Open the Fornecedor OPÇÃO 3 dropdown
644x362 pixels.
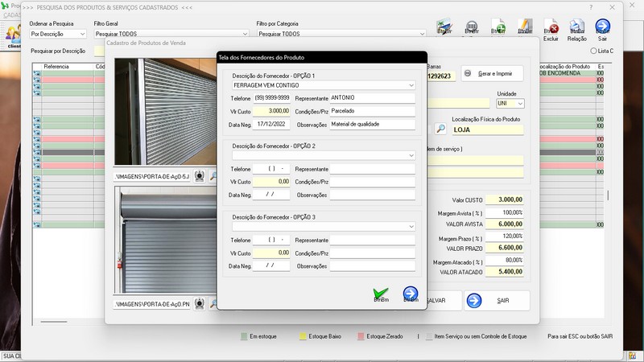tap(411, 227)
